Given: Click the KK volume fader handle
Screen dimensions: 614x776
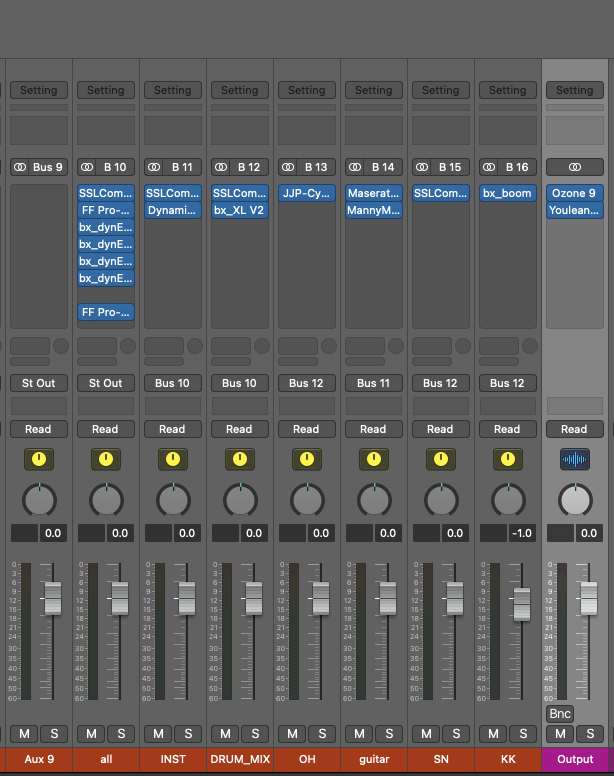Looking at the screenshot, I should (x=522, y=604).
